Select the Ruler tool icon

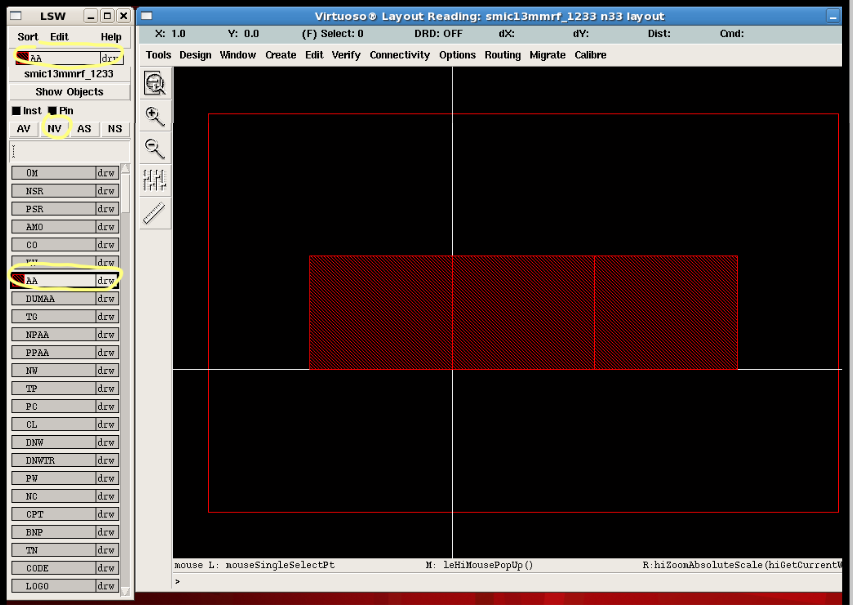pos(155,213)
